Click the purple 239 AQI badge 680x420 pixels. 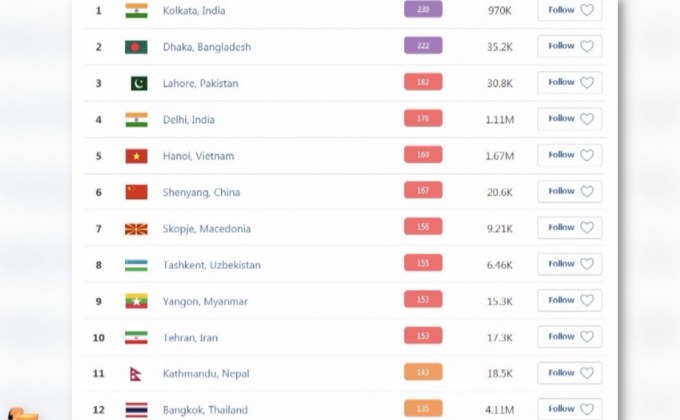tap(423, 10)
